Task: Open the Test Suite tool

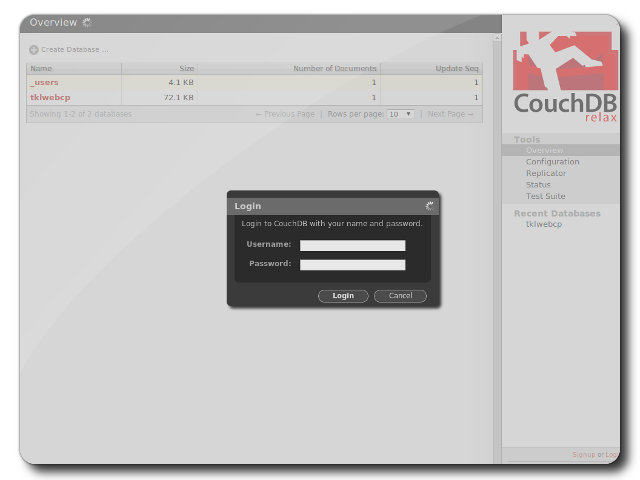Action: pos(545,196)
